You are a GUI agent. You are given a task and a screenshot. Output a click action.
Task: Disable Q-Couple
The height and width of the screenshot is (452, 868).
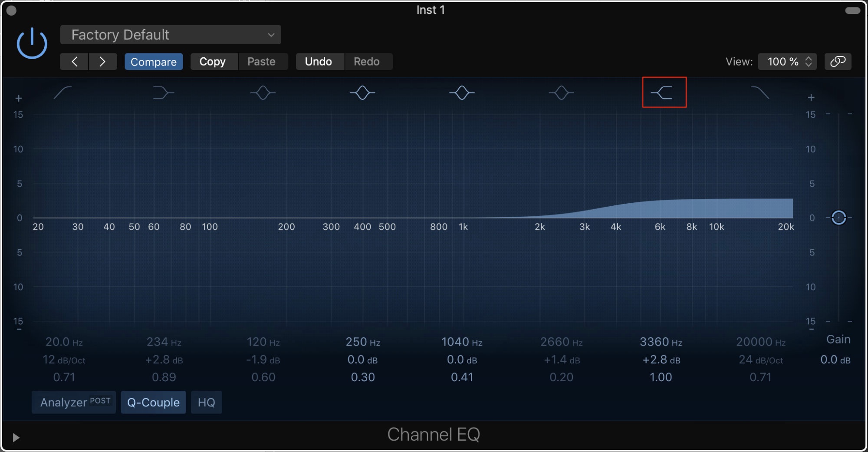click(x=153, y=402)
